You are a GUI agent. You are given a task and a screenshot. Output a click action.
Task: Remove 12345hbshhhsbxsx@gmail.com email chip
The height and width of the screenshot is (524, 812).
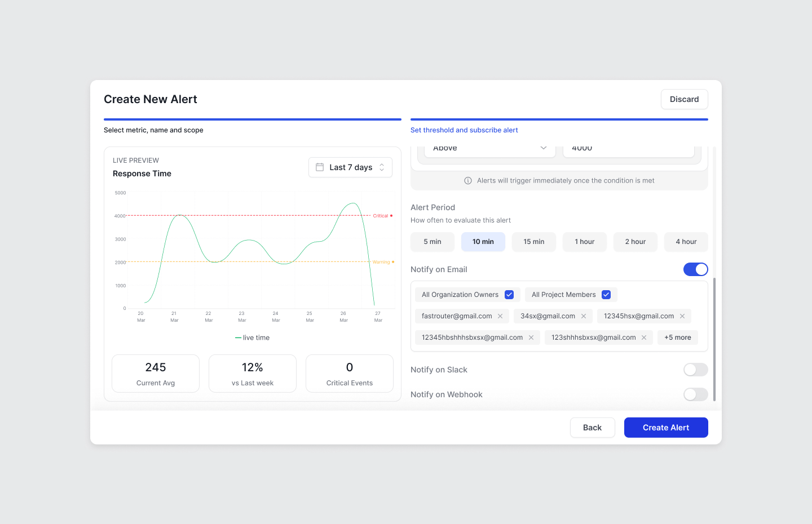[531, 338]
